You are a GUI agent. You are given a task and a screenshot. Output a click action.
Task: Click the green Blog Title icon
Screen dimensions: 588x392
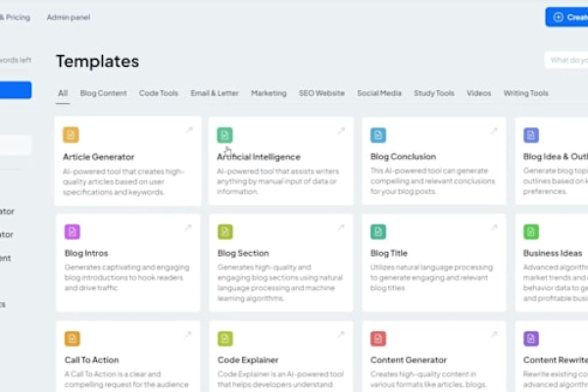[x=378, y=231]
